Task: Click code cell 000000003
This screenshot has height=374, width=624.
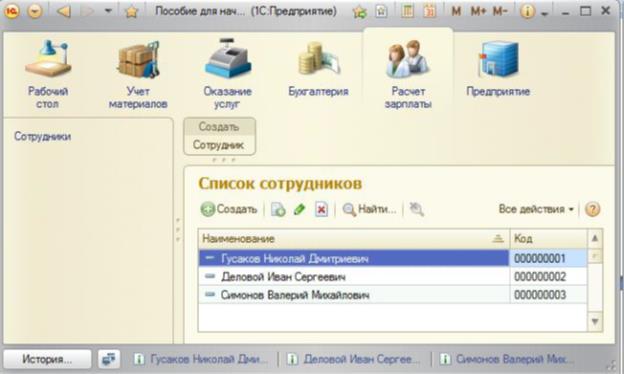Action: click(548, 295)
